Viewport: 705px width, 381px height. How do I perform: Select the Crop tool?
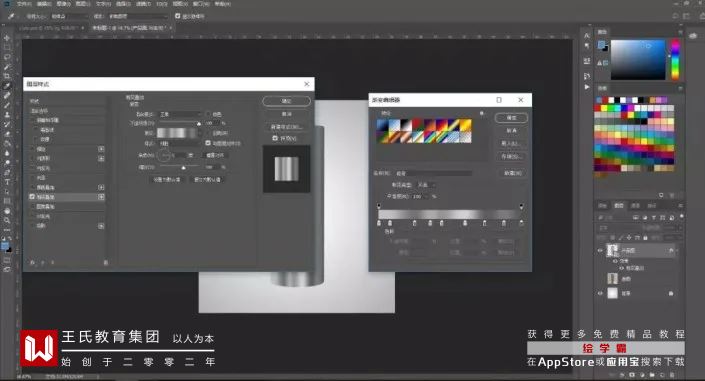(7, 76)
